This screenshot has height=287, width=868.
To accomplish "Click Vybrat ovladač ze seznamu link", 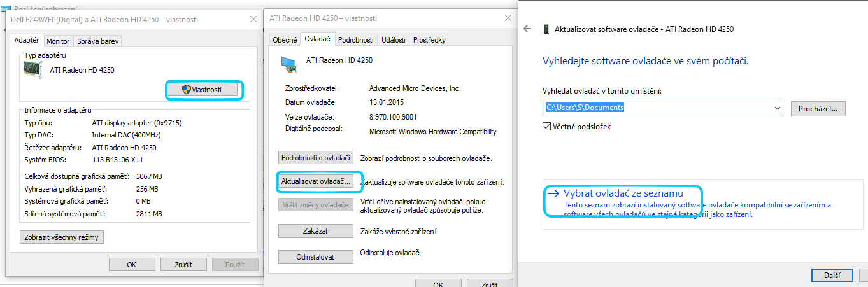I will 623,193.
